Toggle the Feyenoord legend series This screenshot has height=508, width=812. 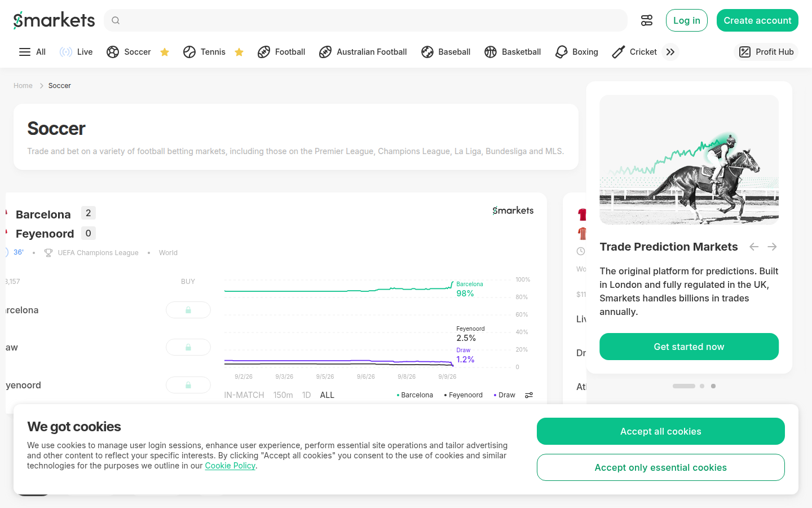pyautogui.click(x=464, y=395)
